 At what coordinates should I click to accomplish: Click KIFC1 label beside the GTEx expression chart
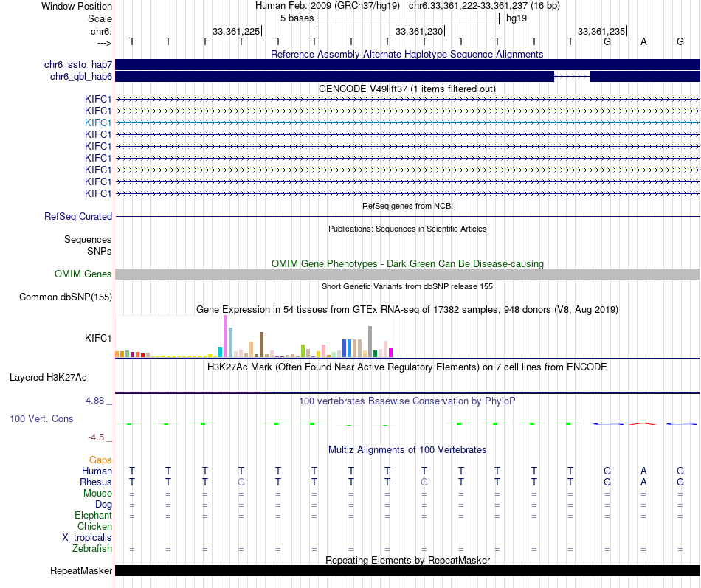tap(98, 338)
